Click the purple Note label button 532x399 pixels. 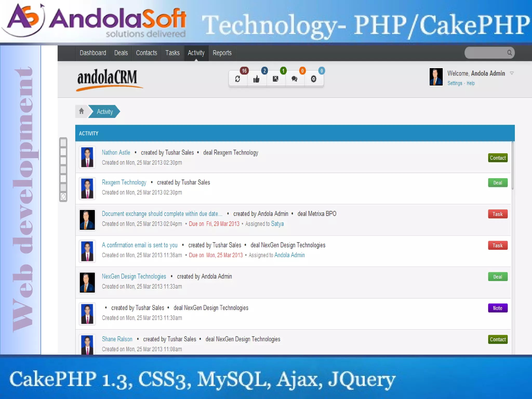tap(497, 308)
